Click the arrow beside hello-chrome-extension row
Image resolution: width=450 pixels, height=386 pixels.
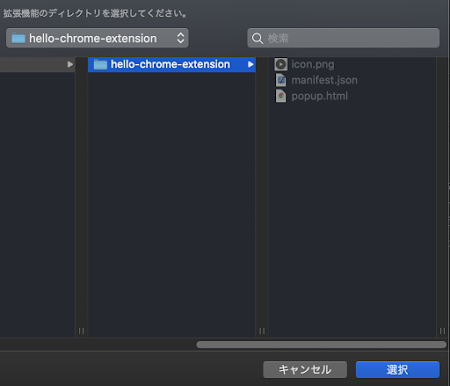(250, 64)
